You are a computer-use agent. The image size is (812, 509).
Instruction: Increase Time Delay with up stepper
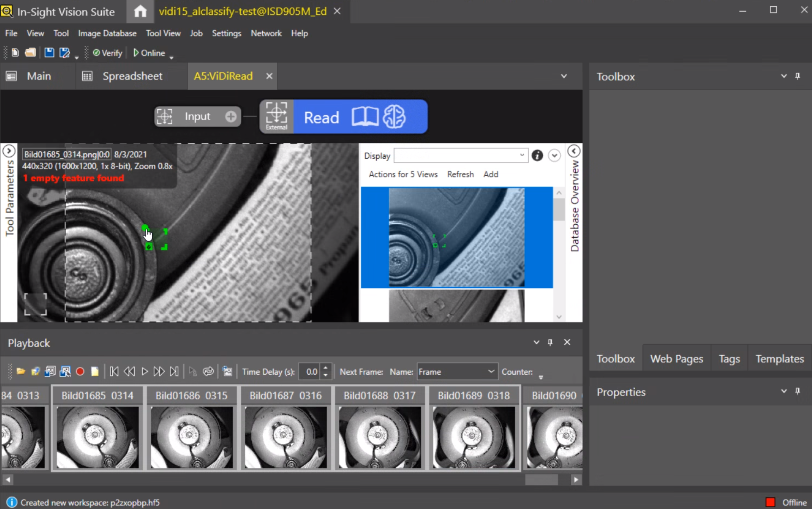coord(325,368)
